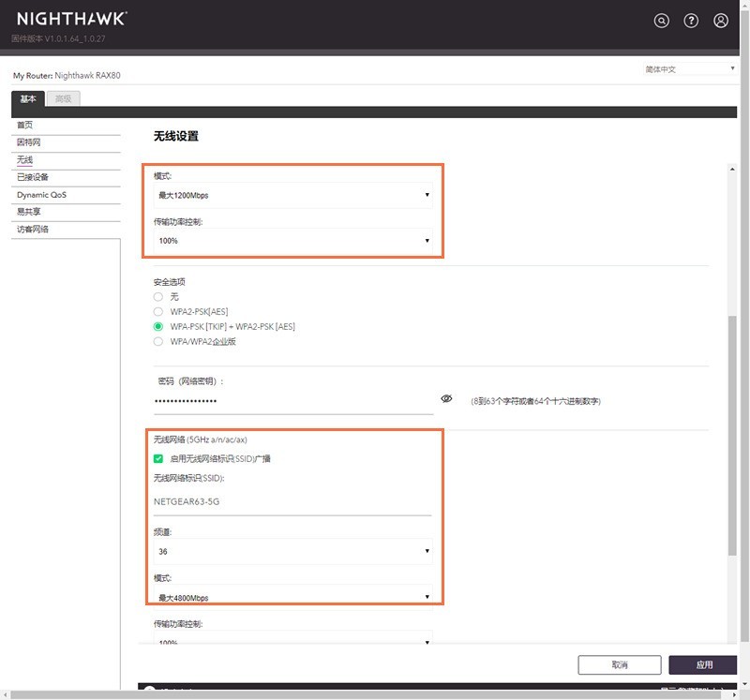
Task: Open the 最大1200Mbps mode dropdown
Action: [293, 195]
